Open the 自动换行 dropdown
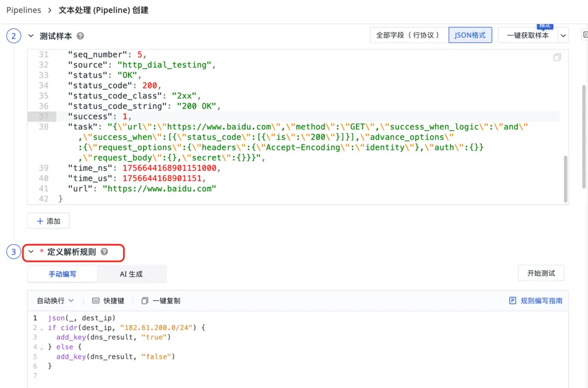Viewport: 588px width, 388px height. pyautogui.click(x=55, y=301)
